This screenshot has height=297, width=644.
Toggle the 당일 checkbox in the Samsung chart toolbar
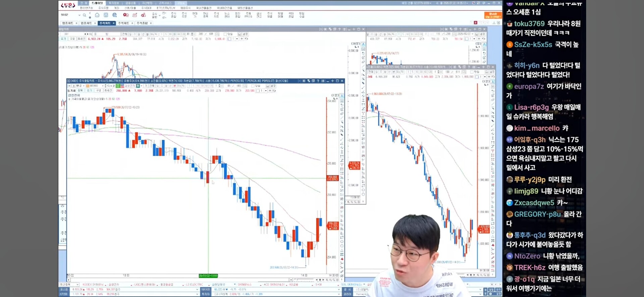[253, 86]
